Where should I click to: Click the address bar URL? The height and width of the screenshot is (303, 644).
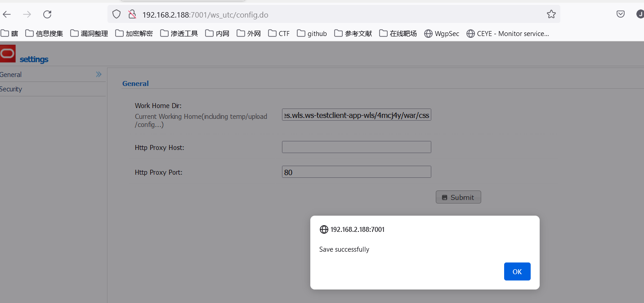pos(205,15)
